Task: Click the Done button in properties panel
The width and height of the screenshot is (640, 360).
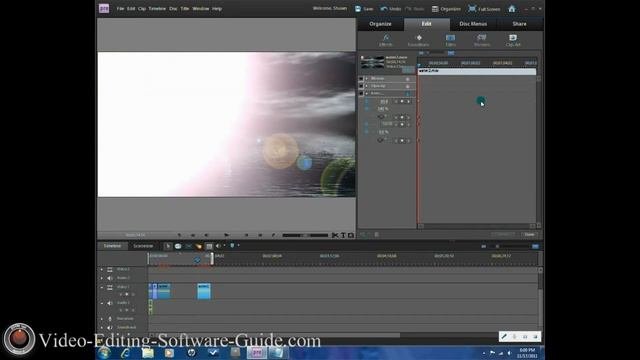Action: coord(529,235)
